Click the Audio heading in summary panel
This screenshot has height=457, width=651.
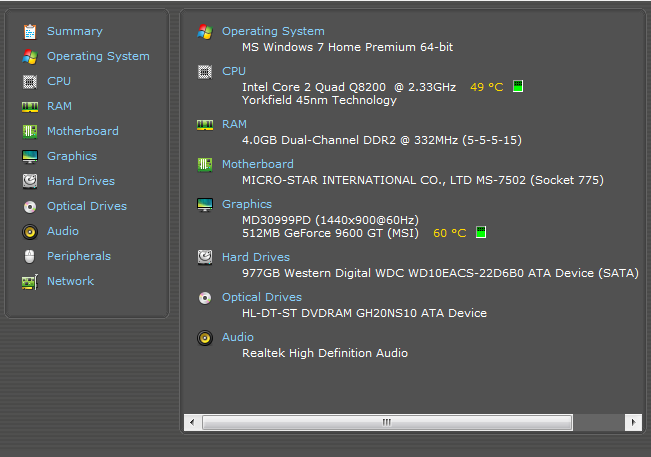(237, 337)
